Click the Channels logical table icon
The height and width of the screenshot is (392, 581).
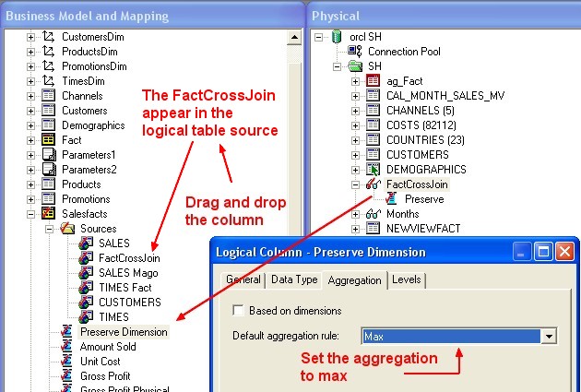click(x=49, y=96)
